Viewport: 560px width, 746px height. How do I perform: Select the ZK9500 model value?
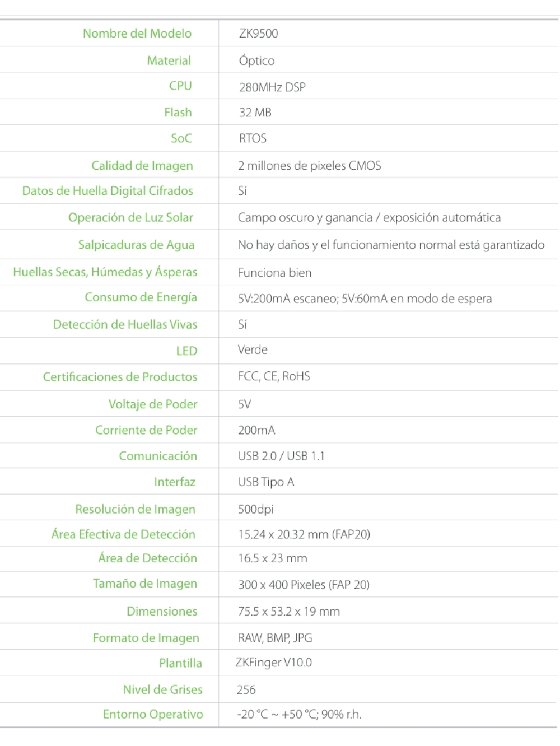(x=258, y=34)
